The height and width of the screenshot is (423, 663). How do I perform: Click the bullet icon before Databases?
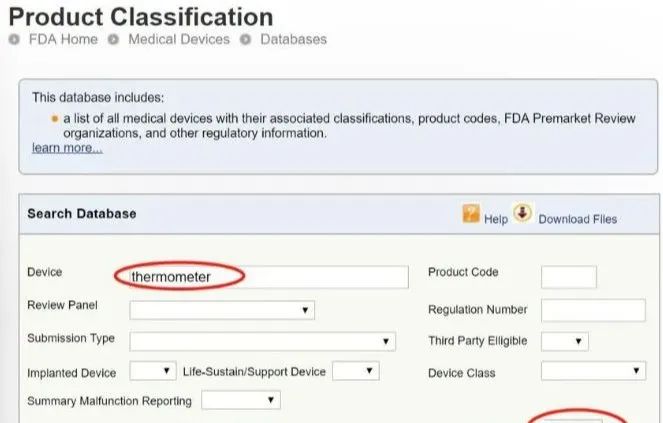[x=245, y=39]
